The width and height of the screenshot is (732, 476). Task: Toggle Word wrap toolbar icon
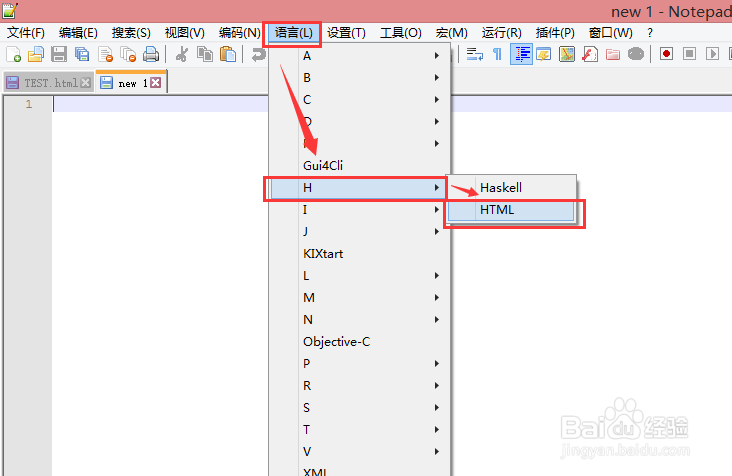click(x=475, y=55)
